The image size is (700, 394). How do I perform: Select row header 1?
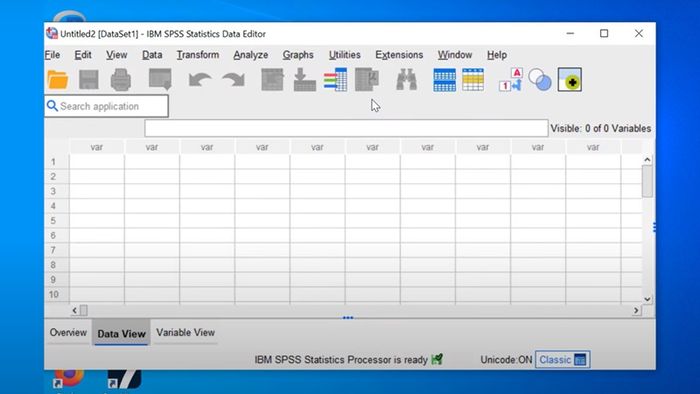tap(57, 162)
